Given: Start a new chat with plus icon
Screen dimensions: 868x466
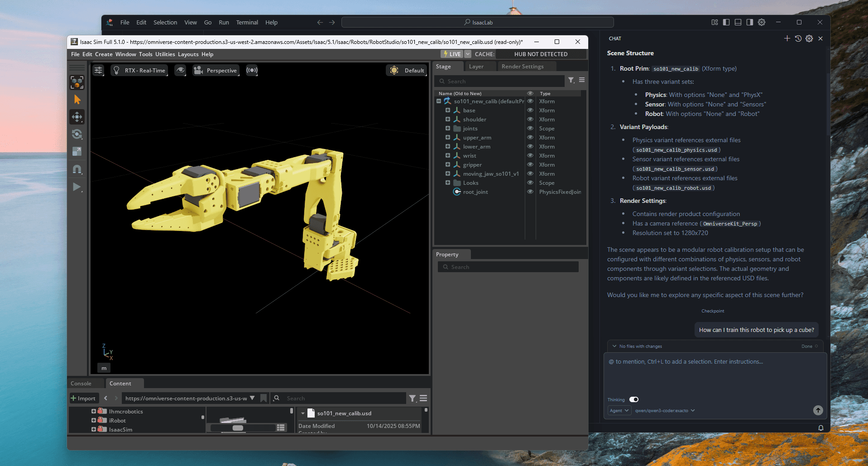Looking at the screenshot, I should [787, 38].
